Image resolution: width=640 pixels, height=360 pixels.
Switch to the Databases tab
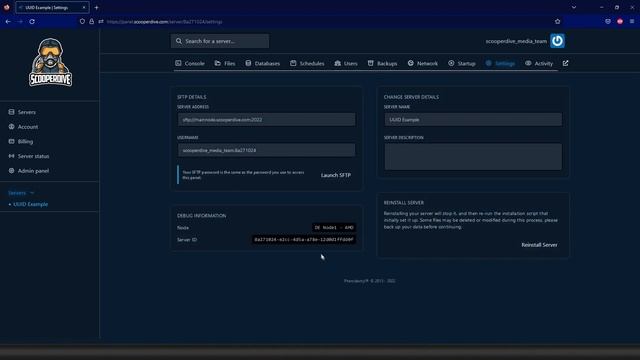pyautogui.click(x=262, y=63)
